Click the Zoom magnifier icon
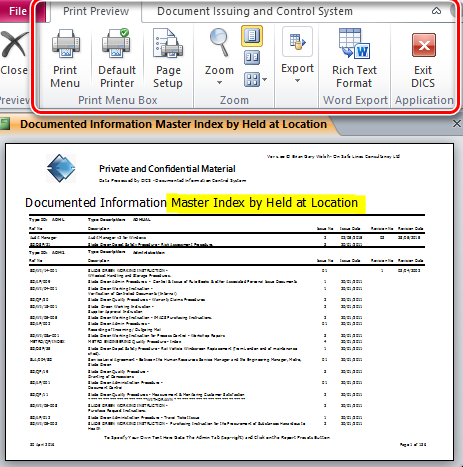This screenshot has height=467, width=463. (219, 42)
